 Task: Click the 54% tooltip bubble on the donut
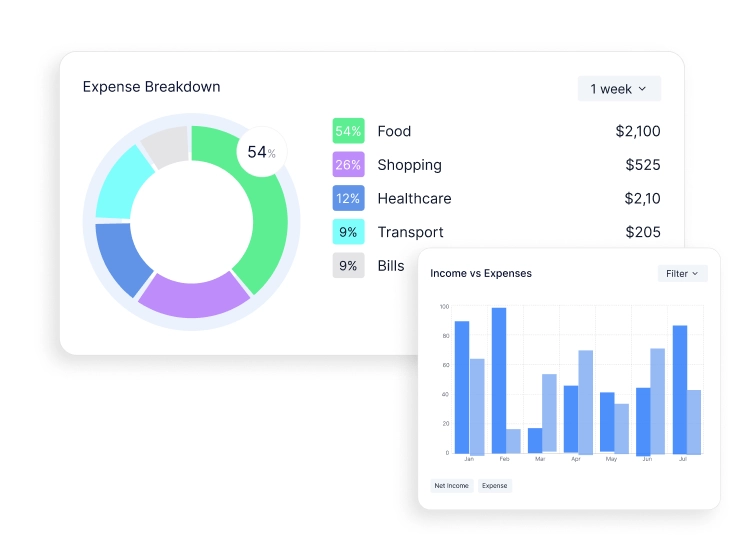tap(260, 152)
